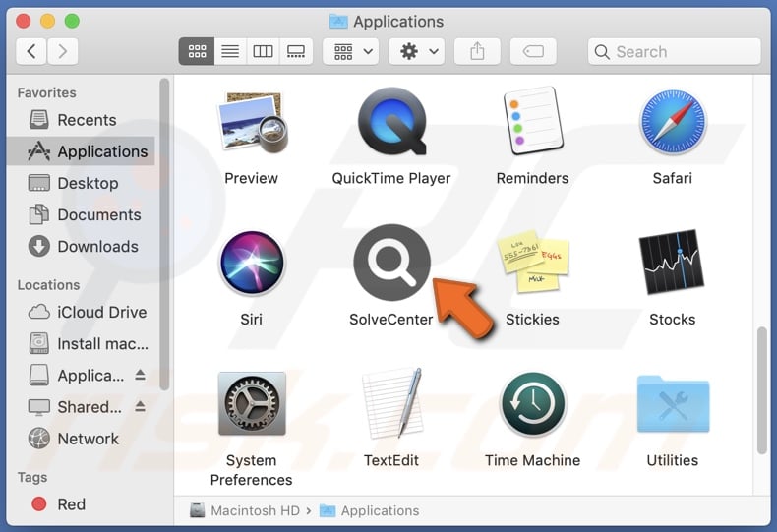Viewport: 777px width, 532px height.
Task: Click the Edit Tags toolbar button
Action: (533, 51)
